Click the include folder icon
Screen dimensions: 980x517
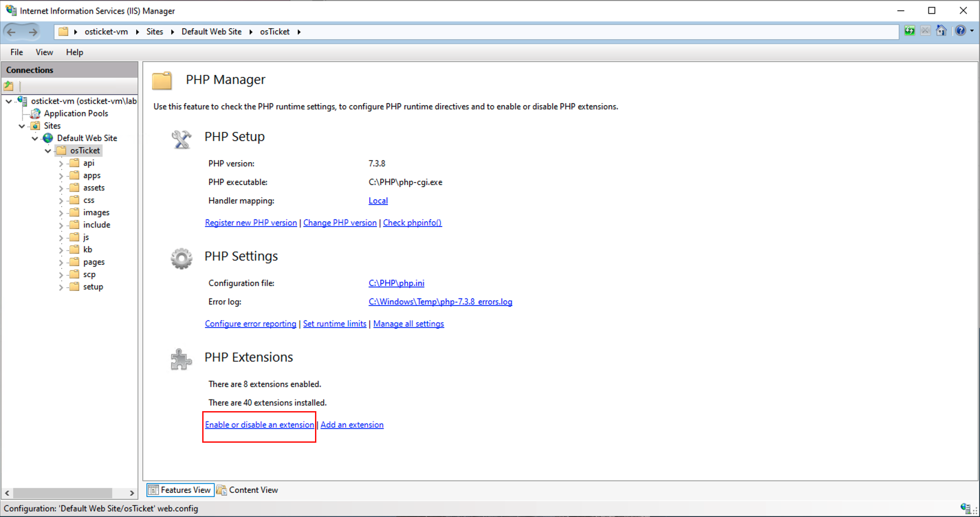[x=74, y=225]
